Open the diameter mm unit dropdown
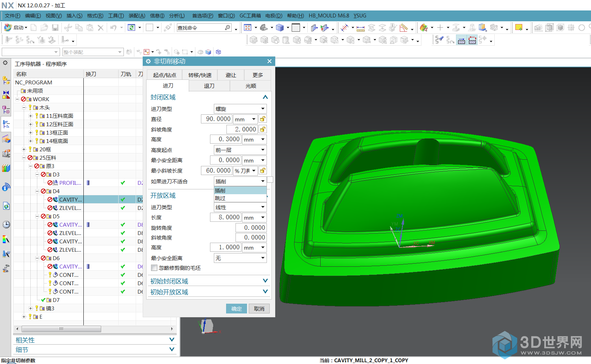591x364 pixels. point(245,119)
